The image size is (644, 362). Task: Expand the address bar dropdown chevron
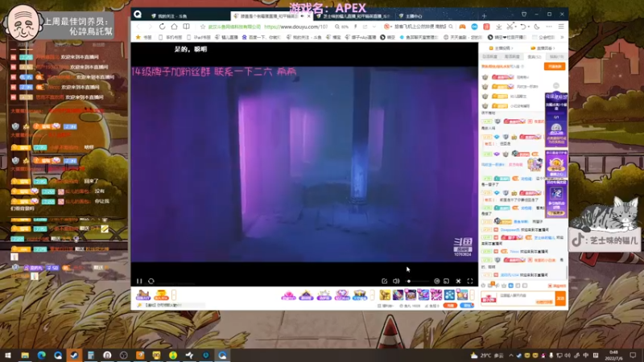374,27
